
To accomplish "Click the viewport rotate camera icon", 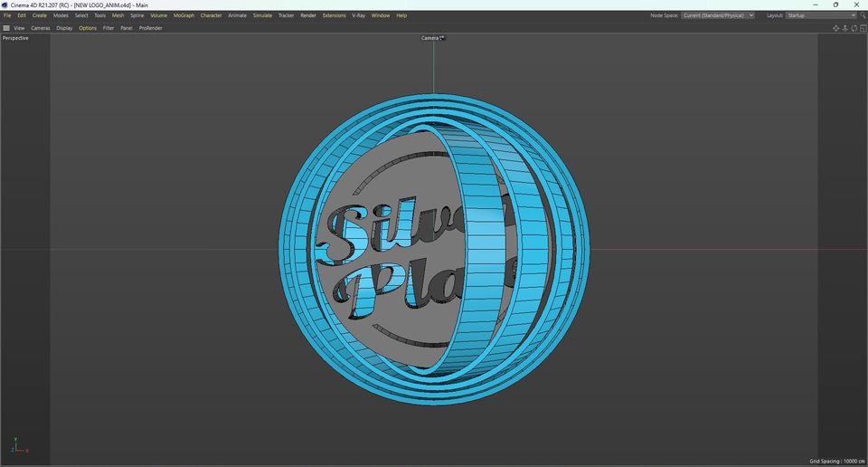I will [854, 28].
